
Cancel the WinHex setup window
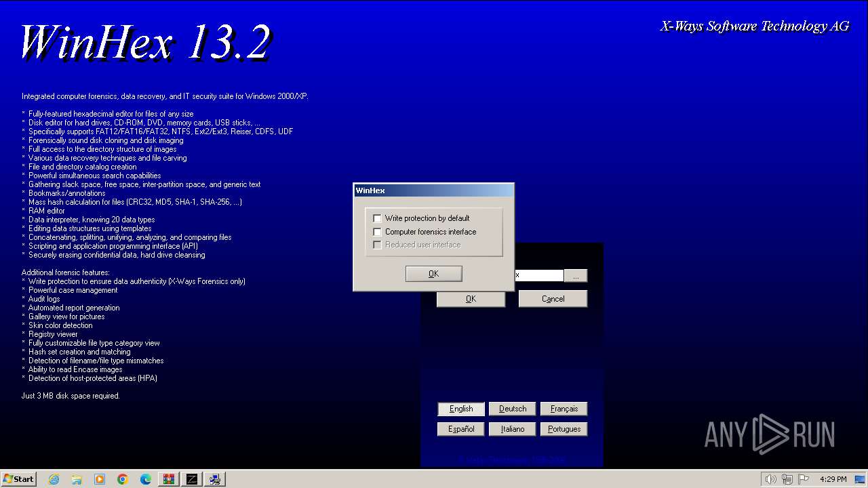[x=553, y=299]
